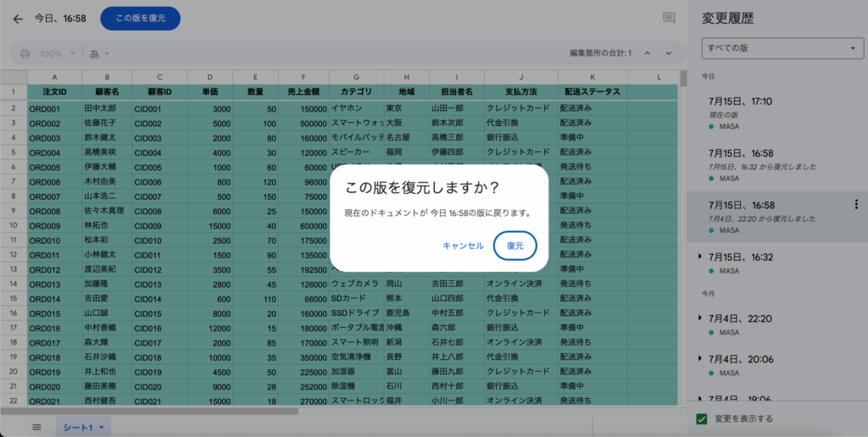Click cell 山田一郎
The height and width of the screenshot is (437, 868).
(456, 108)
